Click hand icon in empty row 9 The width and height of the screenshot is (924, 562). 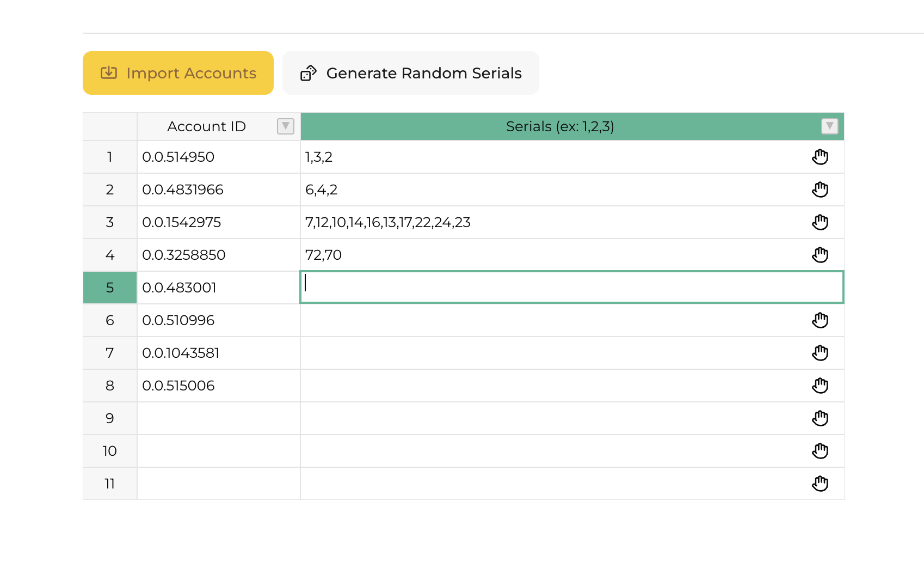(x=820, y=418)
